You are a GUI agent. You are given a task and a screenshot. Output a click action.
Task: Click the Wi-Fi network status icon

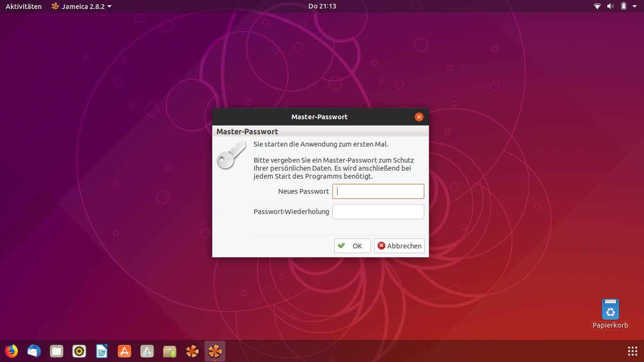coord(597,7)
